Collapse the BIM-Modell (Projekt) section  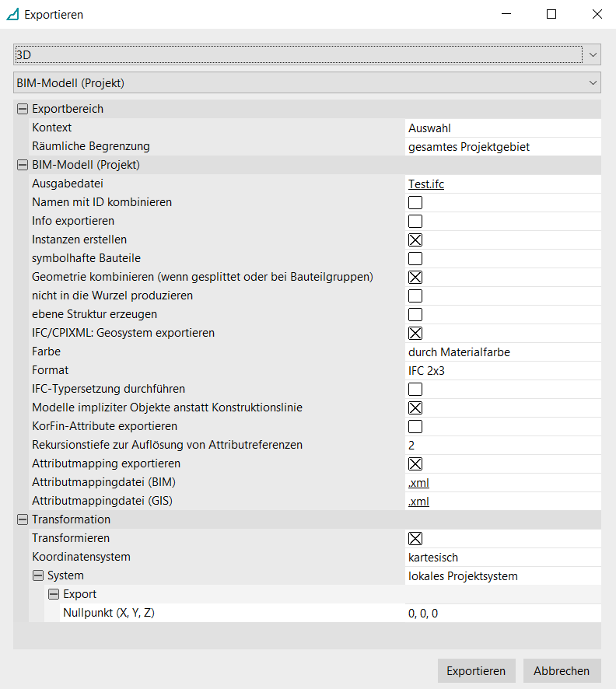[22, 165]
